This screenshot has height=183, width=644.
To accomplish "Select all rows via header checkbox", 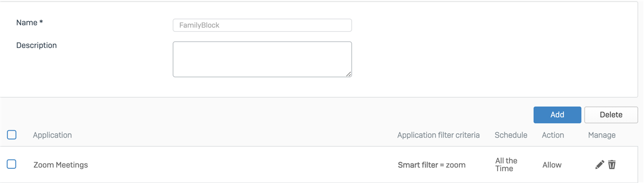I will (12, 135).
